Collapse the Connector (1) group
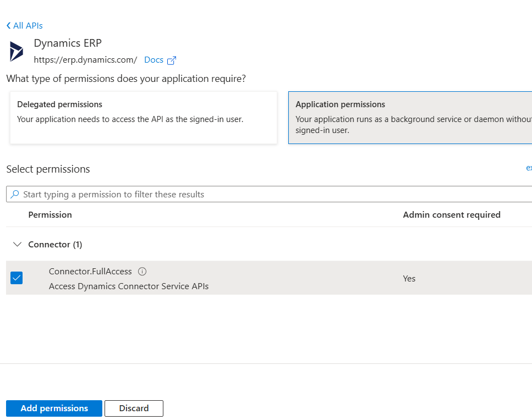532x420 pixels. pos(17,245)
